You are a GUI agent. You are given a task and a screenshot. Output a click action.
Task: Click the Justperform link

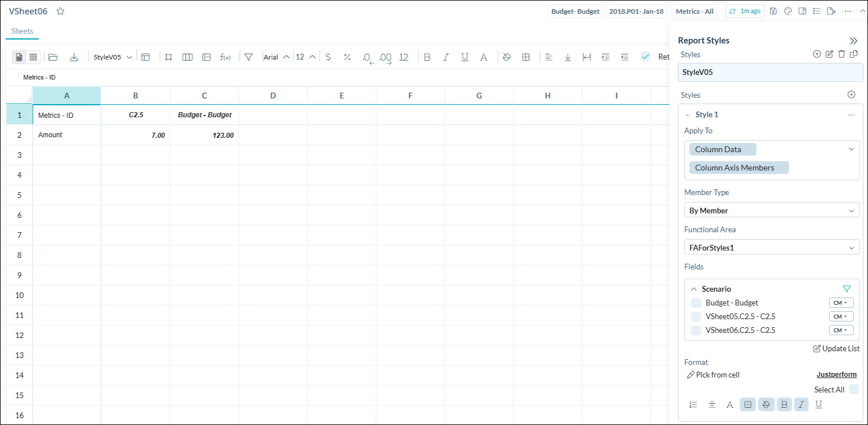(836, 375)
